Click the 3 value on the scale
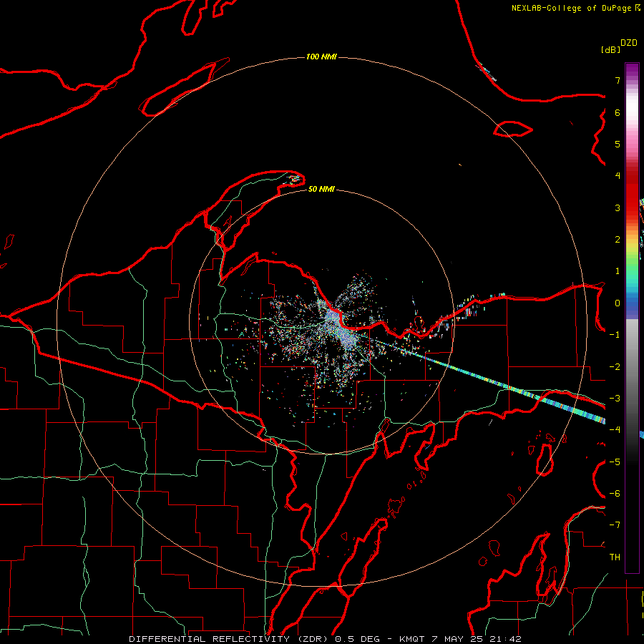 tap(618, 208)
